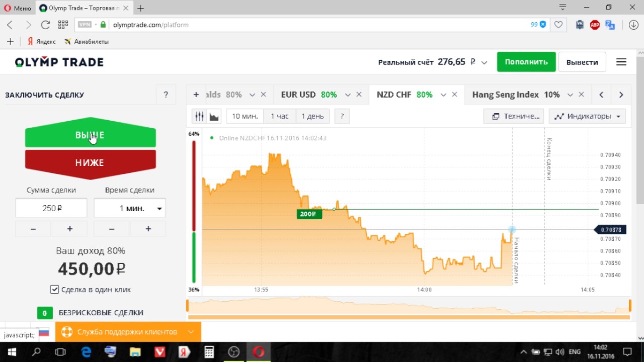Add a new asset tab with plus
Image resolution: width=644 pixels, height=362 pixels.
click(x=196, y=95)
